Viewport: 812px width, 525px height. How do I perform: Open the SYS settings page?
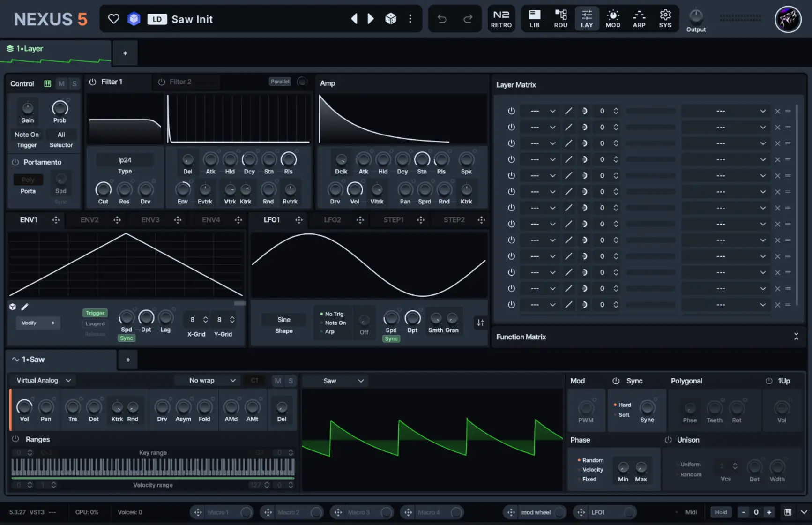pos(665,18)
